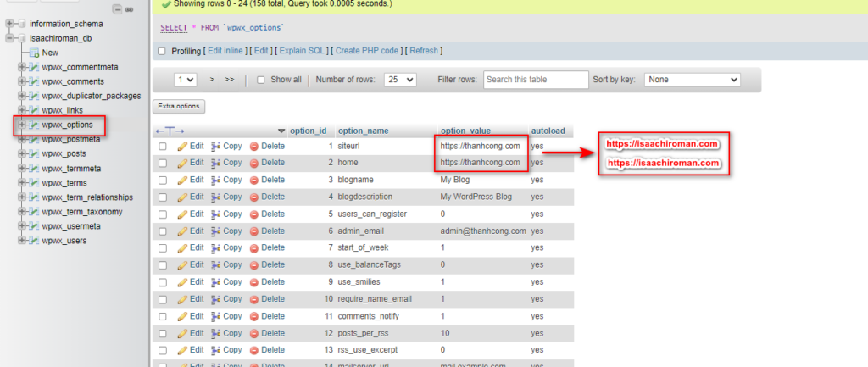
Task: Click the pencil icon for users_can_register row
Action: tap(182, 214)
